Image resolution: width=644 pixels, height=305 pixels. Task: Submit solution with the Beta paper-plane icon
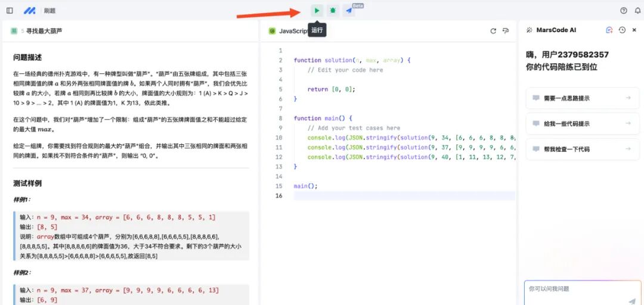349,11
